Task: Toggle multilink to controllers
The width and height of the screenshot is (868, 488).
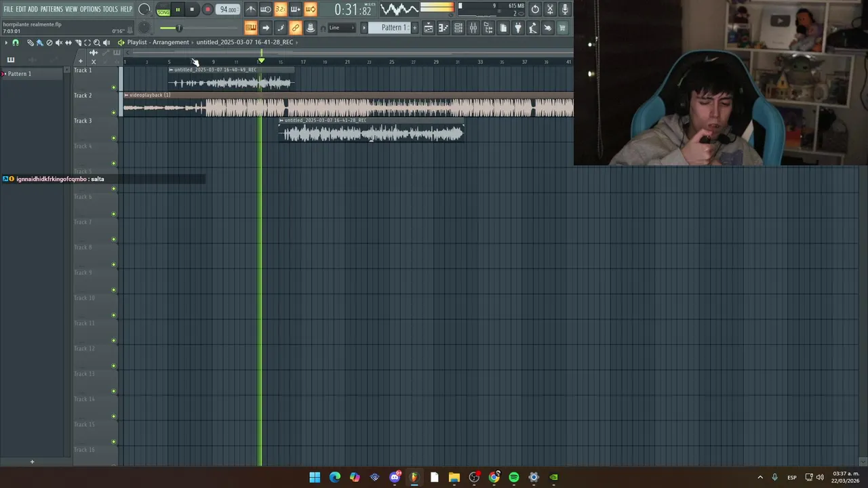Action: 296,28
